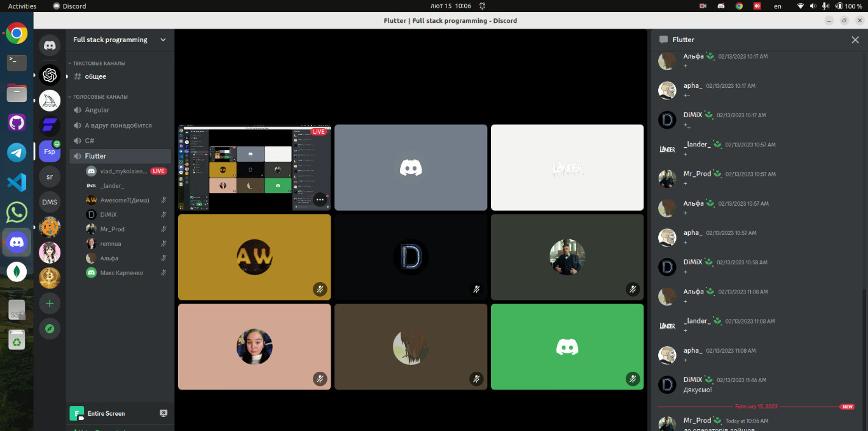Open the DMS server icon

[50, 202]
